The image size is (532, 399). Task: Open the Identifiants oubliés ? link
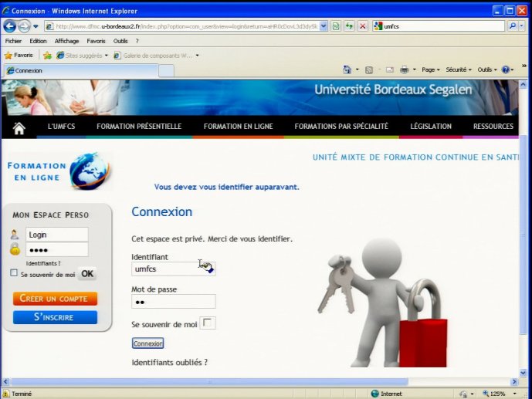(x=169, y=363)
